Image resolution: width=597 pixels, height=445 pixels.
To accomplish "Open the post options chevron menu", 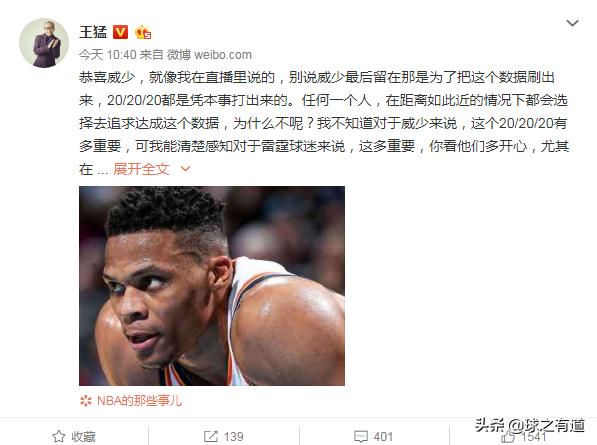I will tap(572, 23).
